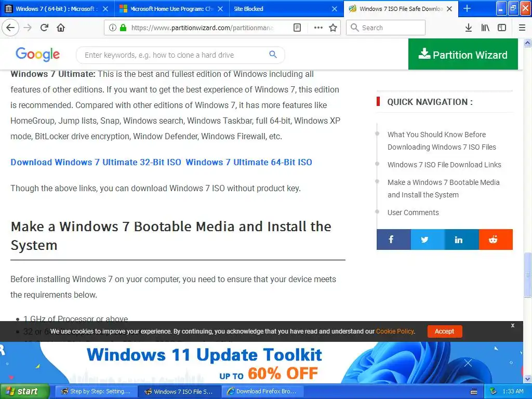532x399 pixels.
Task: Close the Microsoft Home Use Program tab
Action: (220, 9)
